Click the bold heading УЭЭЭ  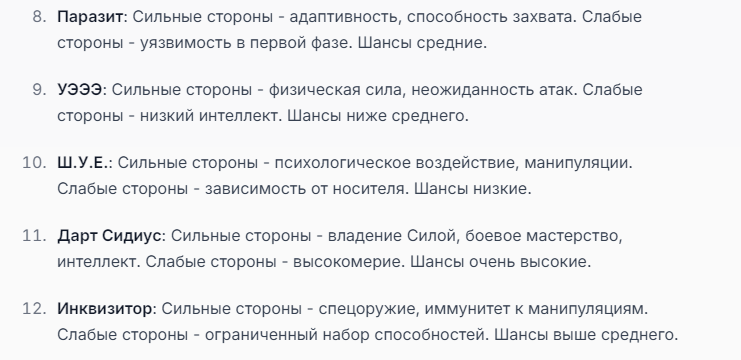(79, 90)
